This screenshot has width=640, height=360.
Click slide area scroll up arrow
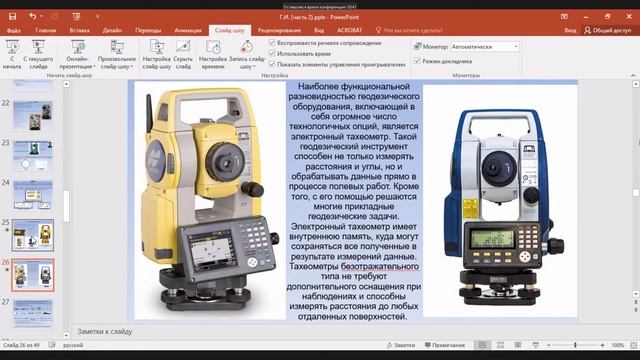(x=636, y=84)
